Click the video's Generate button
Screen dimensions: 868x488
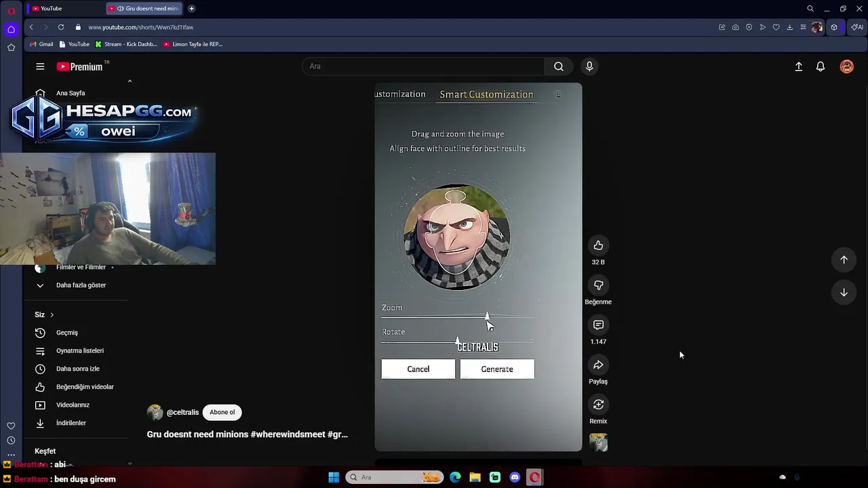pyautogui.click(x=497, y=369)
